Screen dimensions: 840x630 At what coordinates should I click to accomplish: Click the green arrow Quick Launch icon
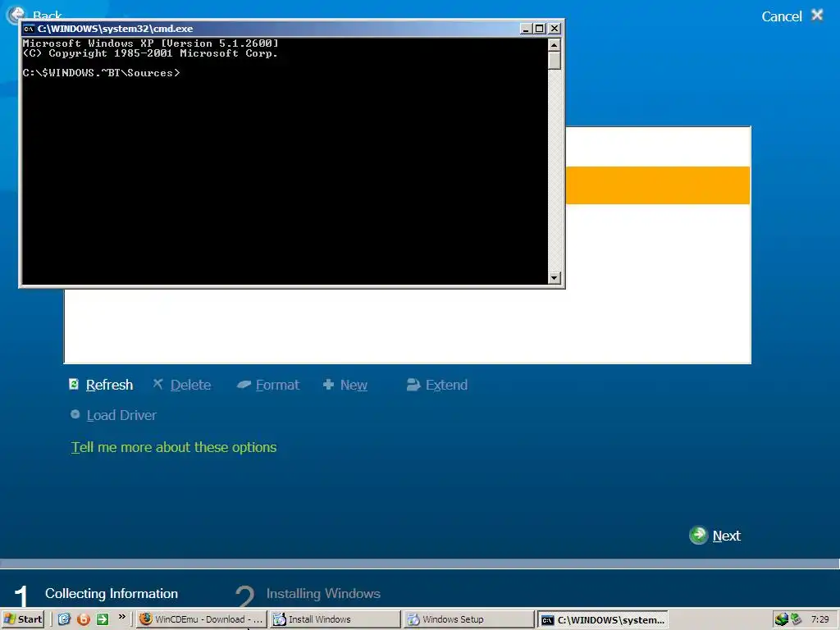pos(103,619)
